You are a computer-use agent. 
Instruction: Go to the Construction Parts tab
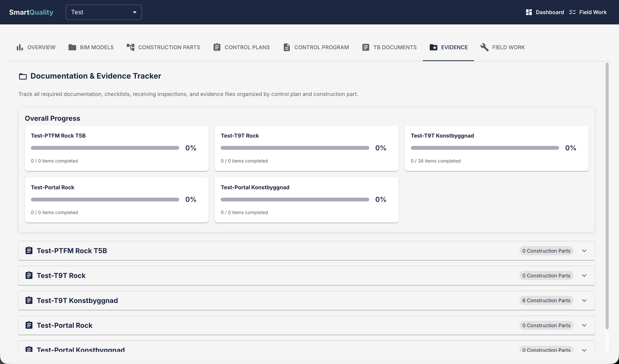click(163, 47)
